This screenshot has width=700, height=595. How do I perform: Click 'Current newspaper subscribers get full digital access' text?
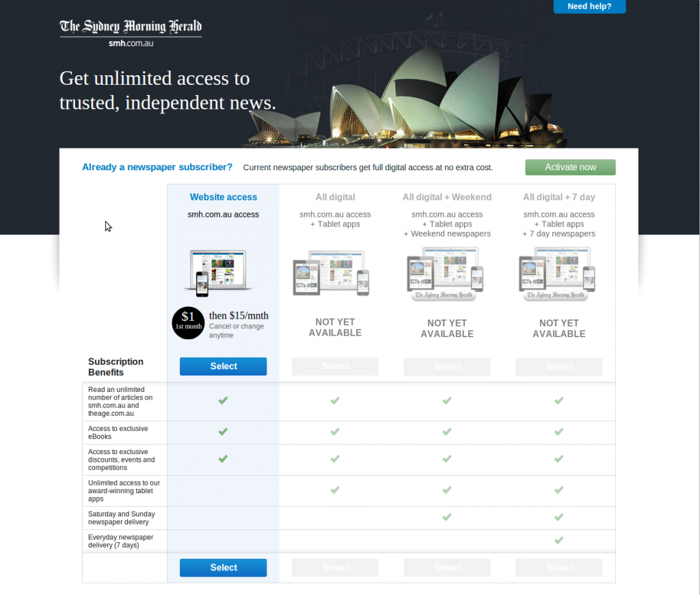368,168
